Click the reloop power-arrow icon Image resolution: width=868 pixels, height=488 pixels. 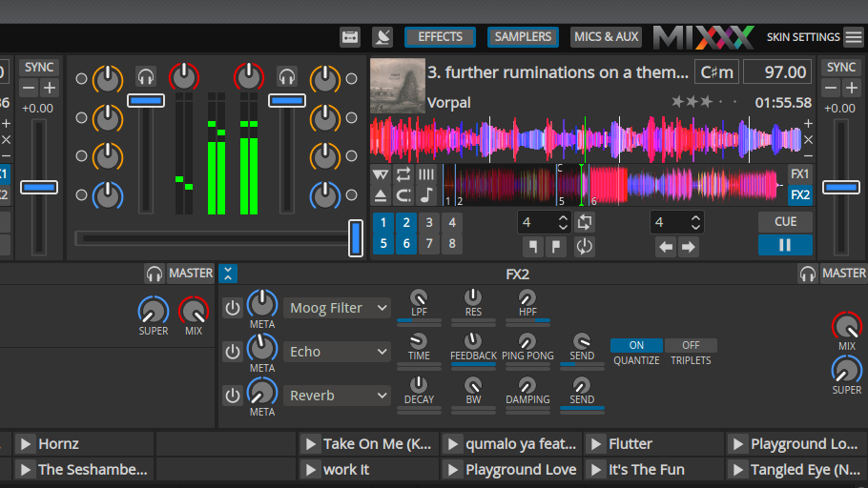coord(585,247)
